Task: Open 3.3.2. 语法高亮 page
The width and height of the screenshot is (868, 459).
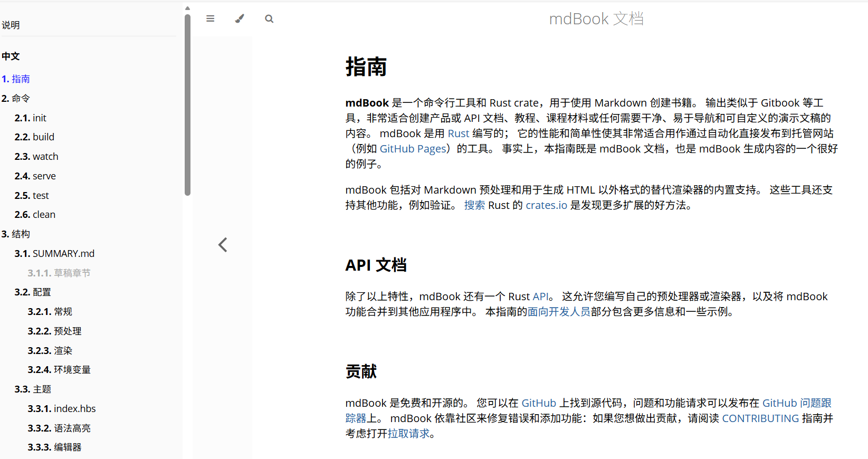Action: coord(59,428)
